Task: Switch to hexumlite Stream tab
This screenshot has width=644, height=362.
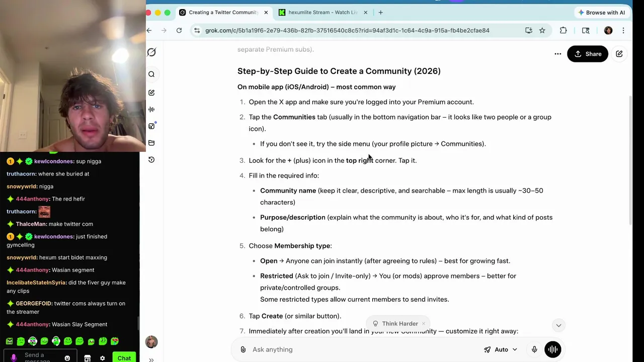Action: [322, 12]
